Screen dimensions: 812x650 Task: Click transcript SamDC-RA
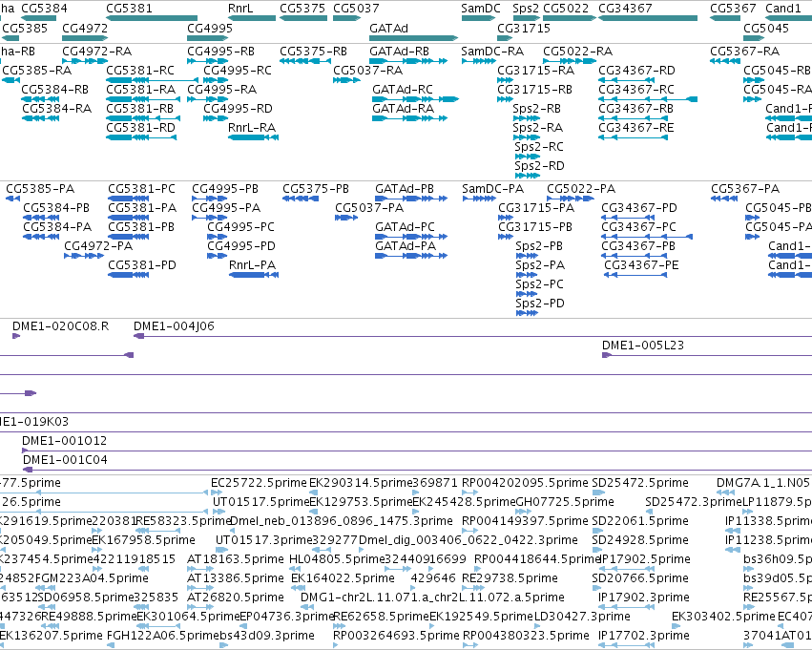click(x=492, y=52)
